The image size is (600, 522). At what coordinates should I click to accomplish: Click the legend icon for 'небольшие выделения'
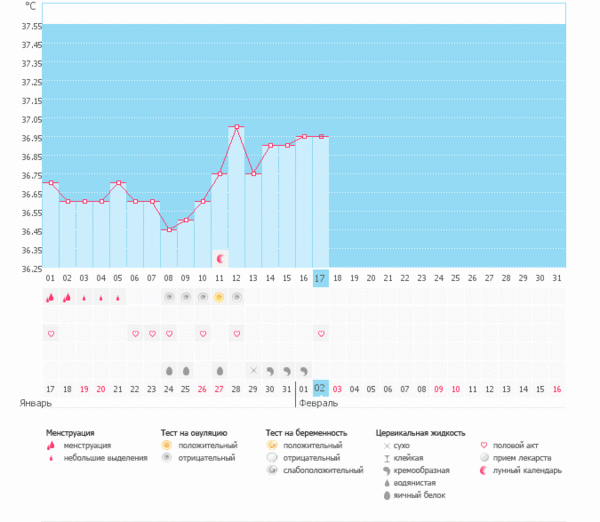tap(51, 458)
